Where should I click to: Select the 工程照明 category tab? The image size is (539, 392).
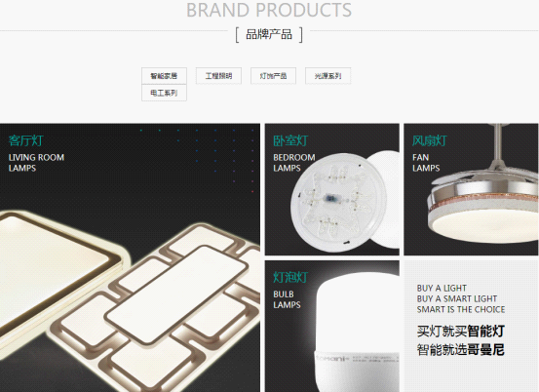[218, 76]
